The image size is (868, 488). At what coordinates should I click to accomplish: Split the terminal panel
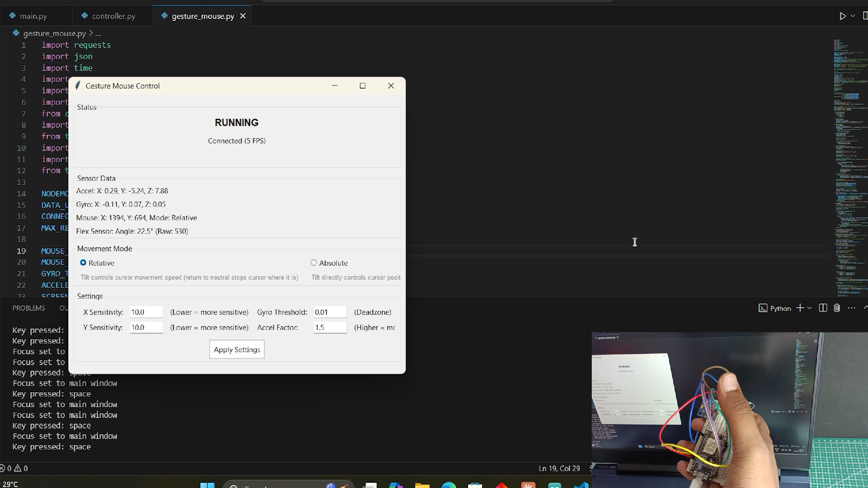pyautogui.click(x=823, y=308)
